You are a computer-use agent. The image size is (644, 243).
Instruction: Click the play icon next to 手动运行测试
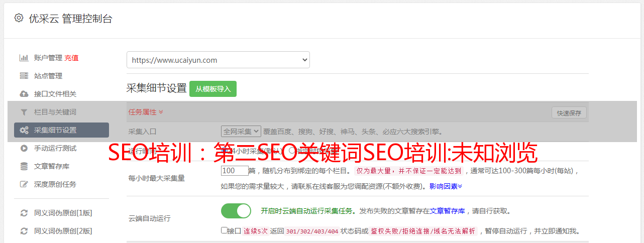[x=24, y=148]
